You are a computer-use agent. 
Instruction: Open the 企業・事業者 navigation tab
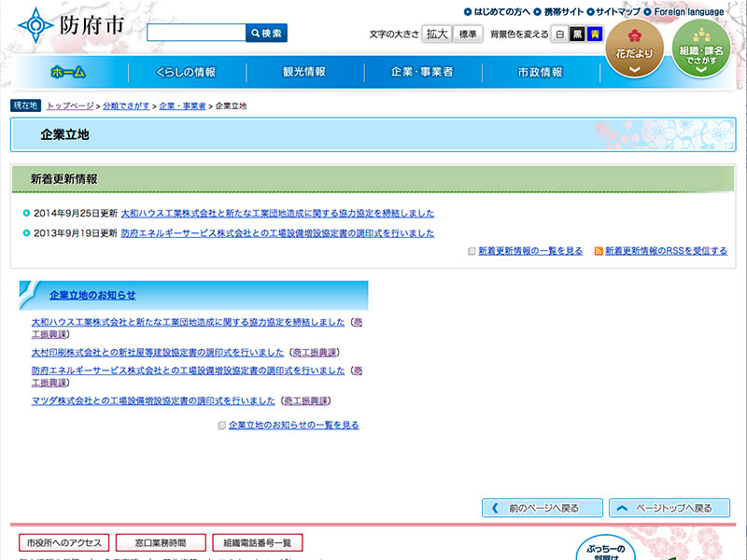point(422,72)
